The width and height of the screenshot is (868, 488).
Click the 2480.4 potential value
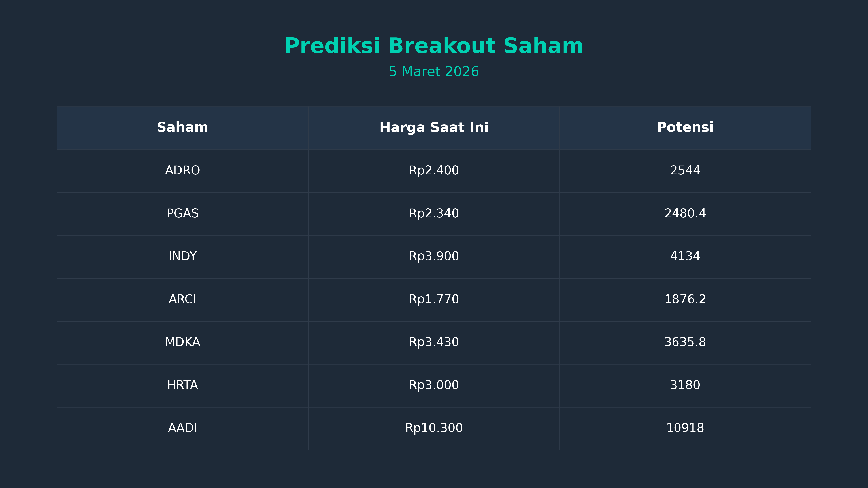pyautogui.click(x=685, y=213)
